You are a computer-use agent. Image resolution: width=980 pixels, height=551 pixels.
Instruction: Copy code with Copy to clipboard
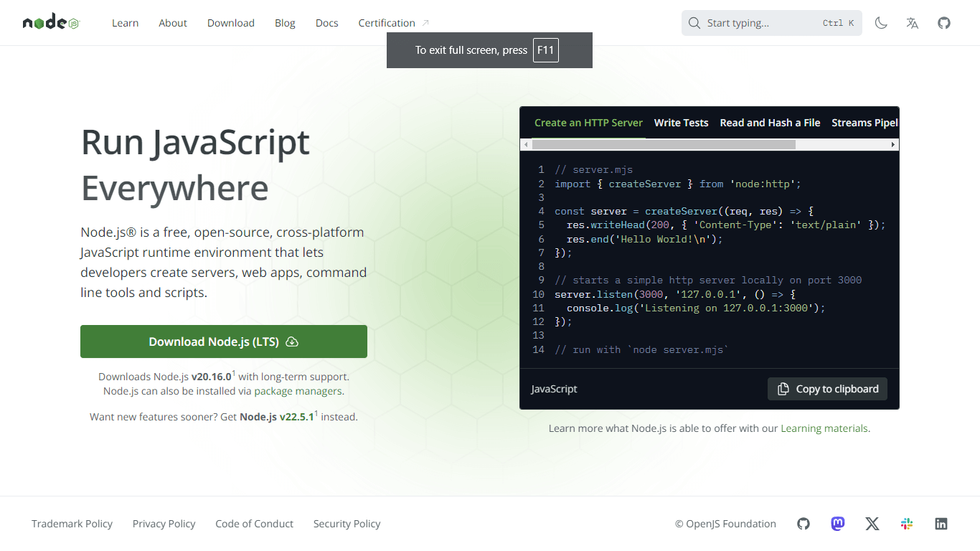coord(827,389)
